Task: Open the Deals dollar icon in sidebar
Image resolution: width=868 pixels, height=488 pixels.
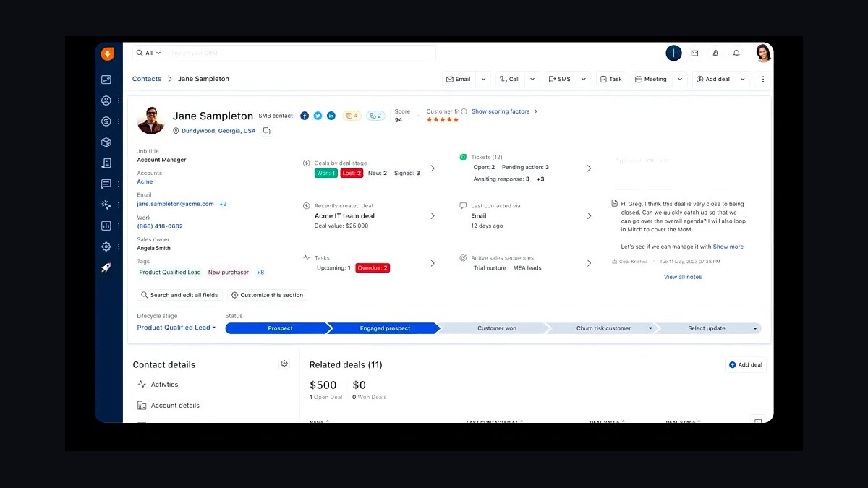Action: point(106,121)
